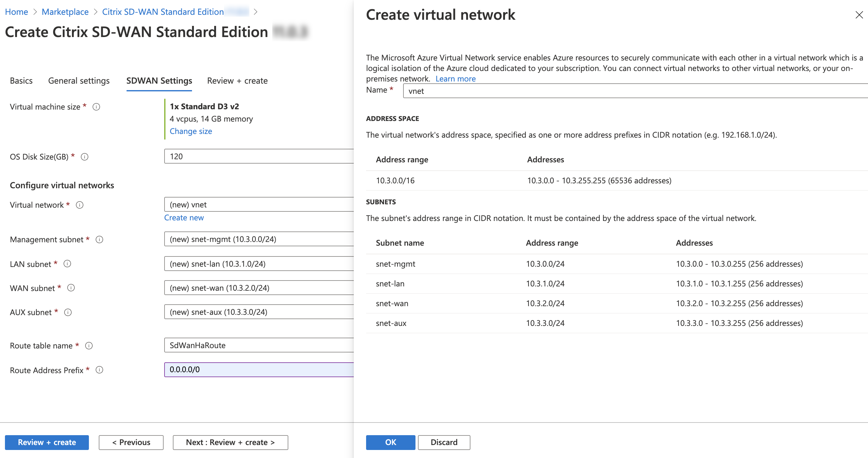Click info icon beside Management subnet

pos(99,239)
